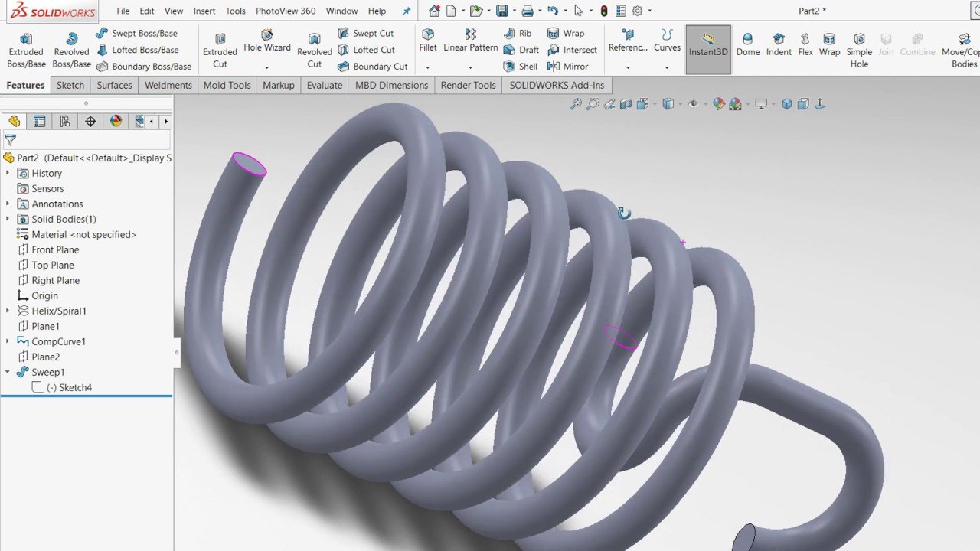Toggle Rebuild traffic light icon
Screen dimensions: 980x551
[x=604, y=11]
